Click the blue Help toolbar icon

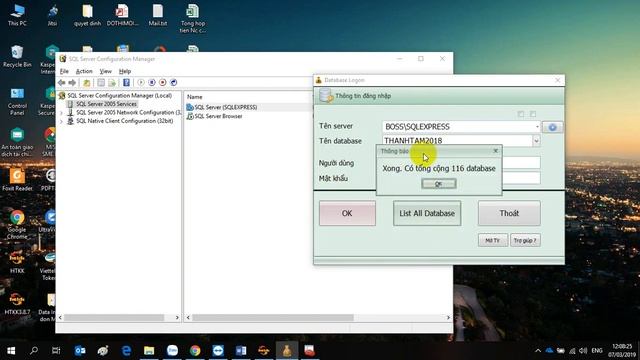(x=126, y=82)
